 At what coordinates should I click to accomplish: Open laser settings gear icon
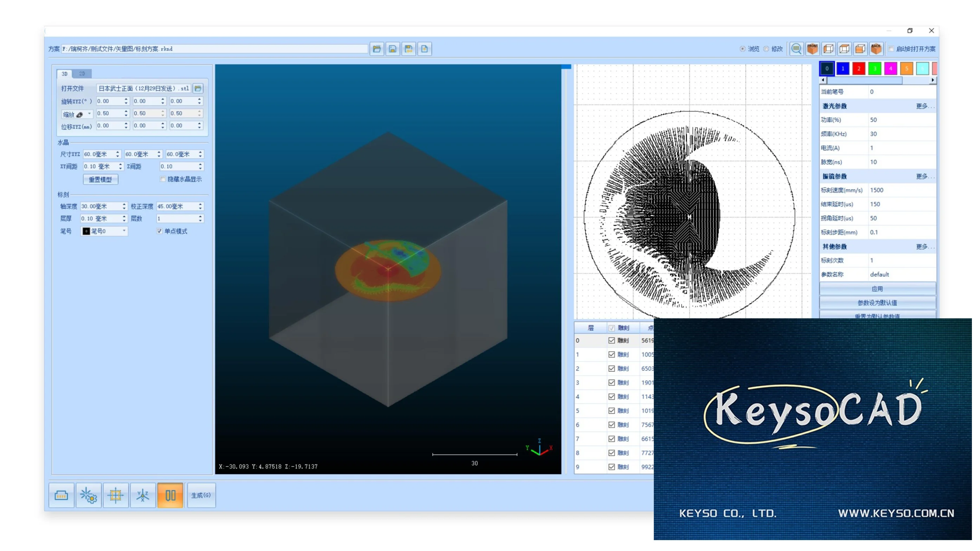[x=88, y=495]
